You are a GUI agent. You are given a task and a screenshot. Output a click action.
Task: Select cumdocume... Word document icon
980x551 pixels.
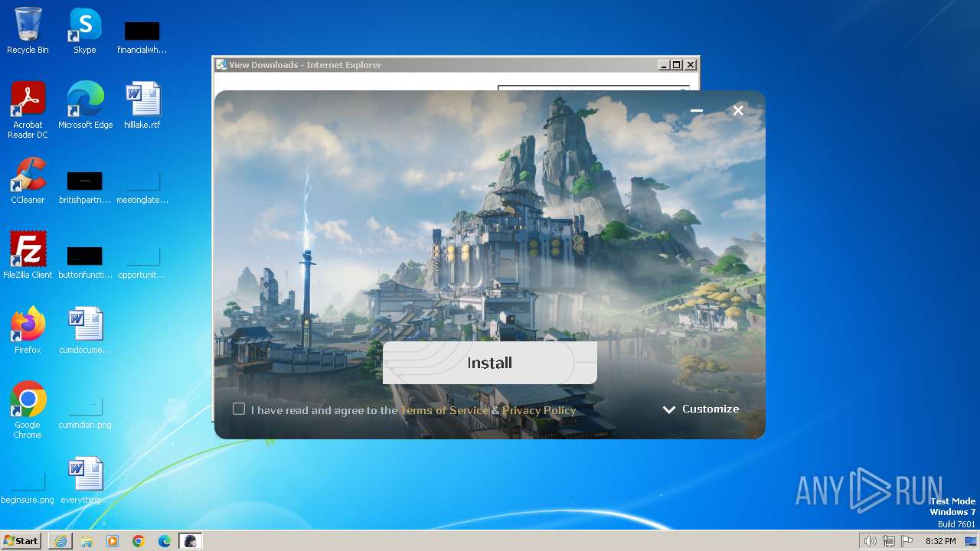tap(85, 331)
